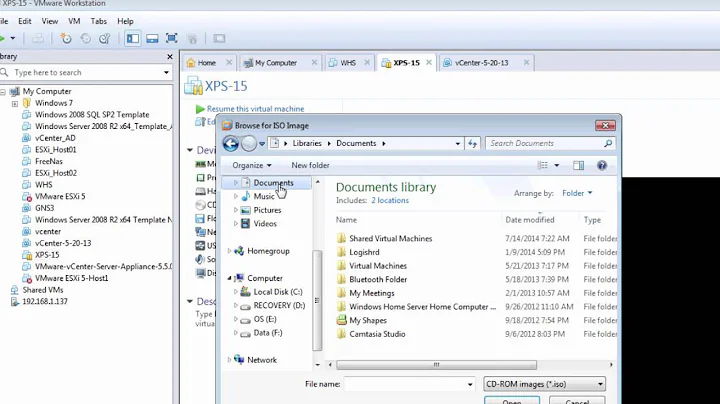Toggle the library sidebar view icon
This screenshot has height=404, width=720.
[133, 39]
